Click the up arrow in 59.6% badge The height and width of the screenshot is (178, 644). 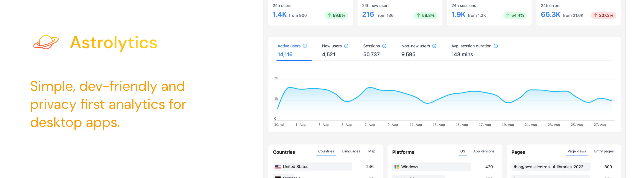pyautogui.click(x=329, y=15)
